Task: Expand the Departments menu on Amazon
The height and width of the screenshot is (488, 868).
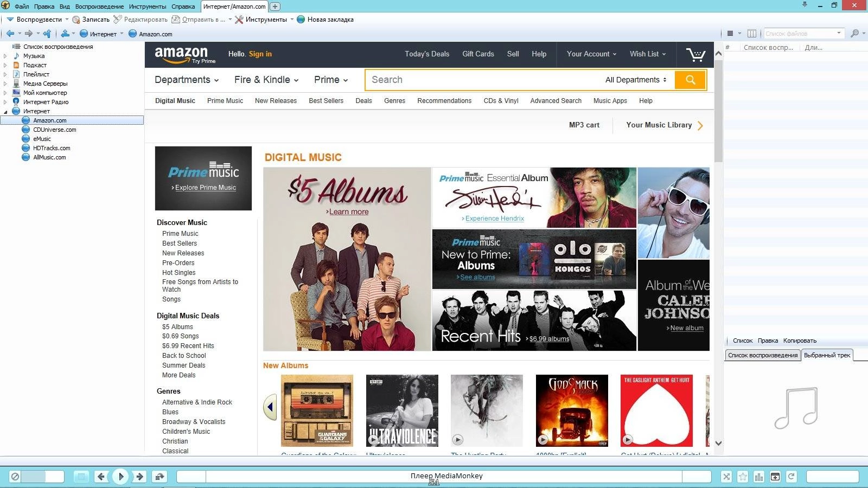Action: coord(187,80)
